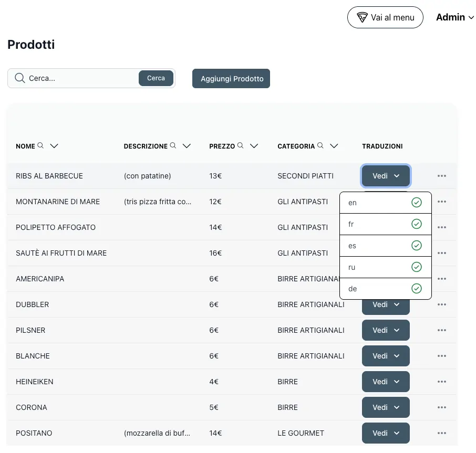
Task: Click the green checkmark for en translation
Action: pyautogui.click(x=417, y=202)
